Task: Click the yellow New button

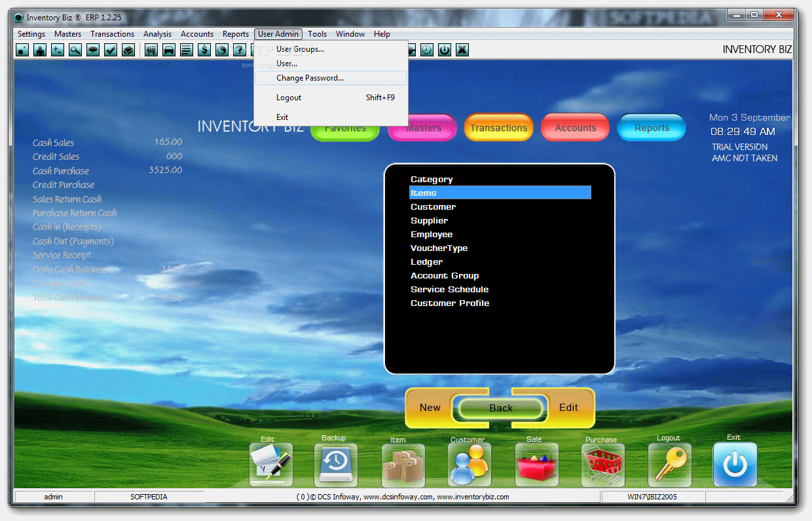Action: pyautogui.click(x=430, y=408)
